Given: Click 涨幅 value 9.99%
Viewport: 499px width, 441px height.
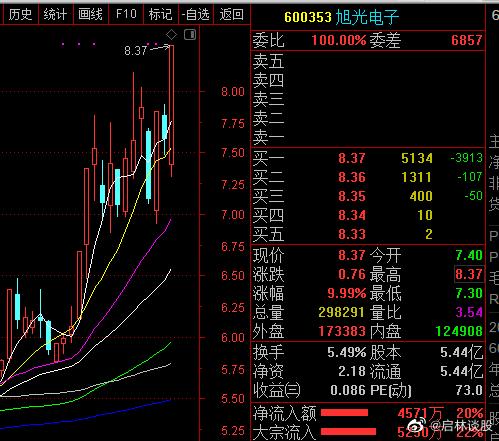Looking at the screenshot, I should (347, 293).
